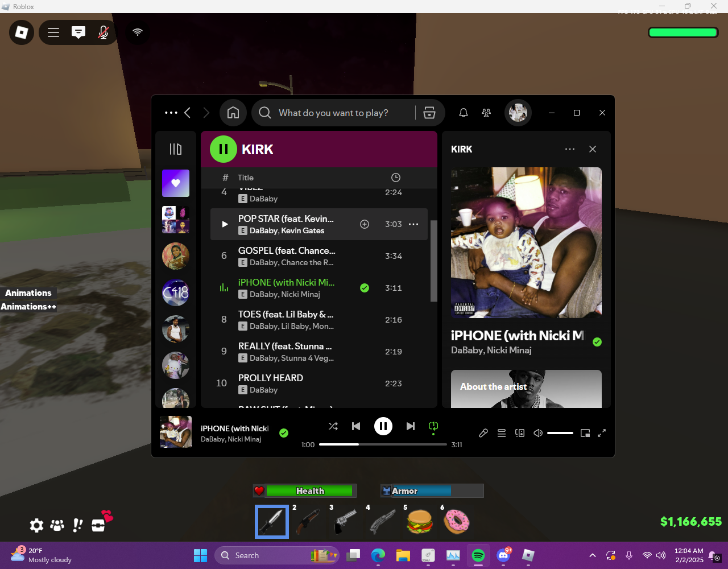The height and width of the screenshot is (569, 728).
Task: Click the track list vertical scrollbar
Action: [x=433, y=261]
